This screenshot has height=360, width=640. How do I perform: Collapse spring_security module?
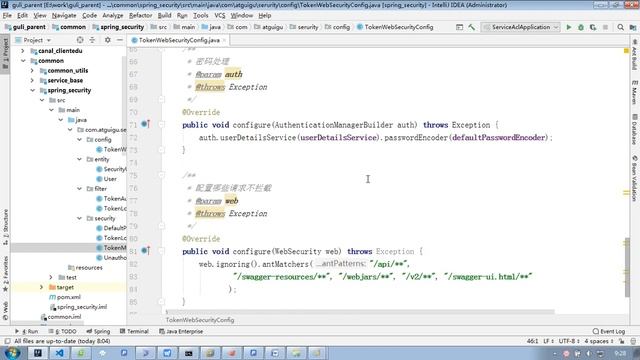[x=32, y=90]
